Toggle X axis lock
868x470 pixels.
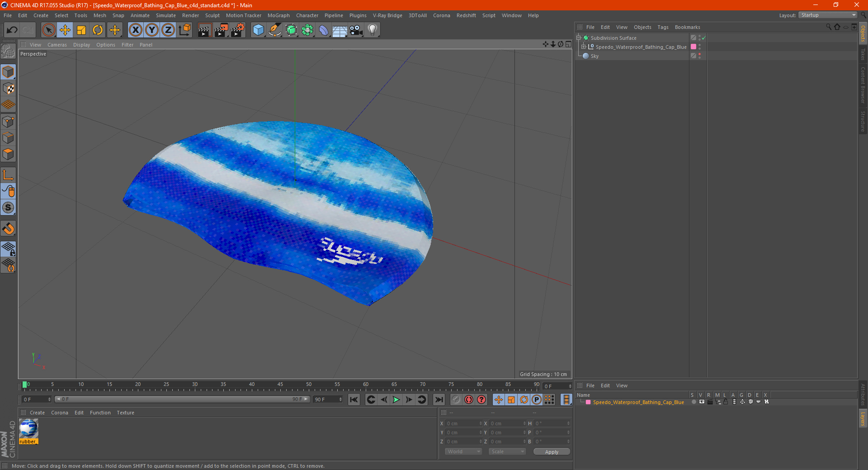[x=135, y=30]
